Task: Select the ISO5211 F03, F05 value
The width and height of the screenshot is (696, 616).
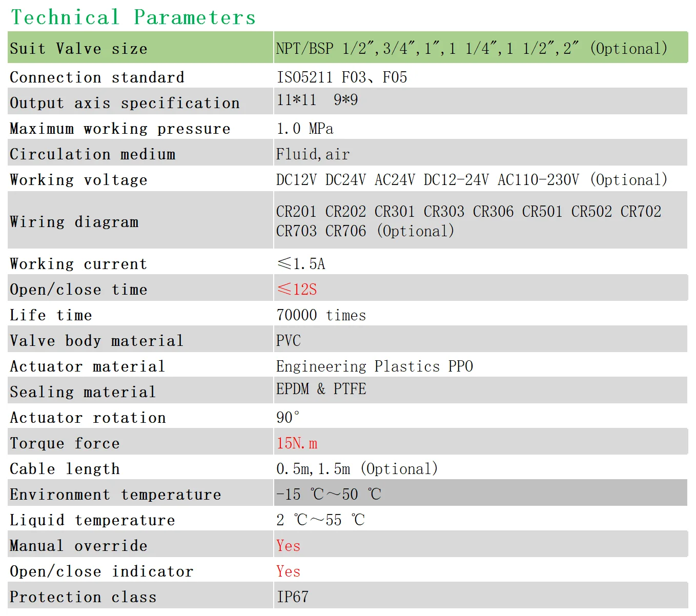Action: point(342,77)
